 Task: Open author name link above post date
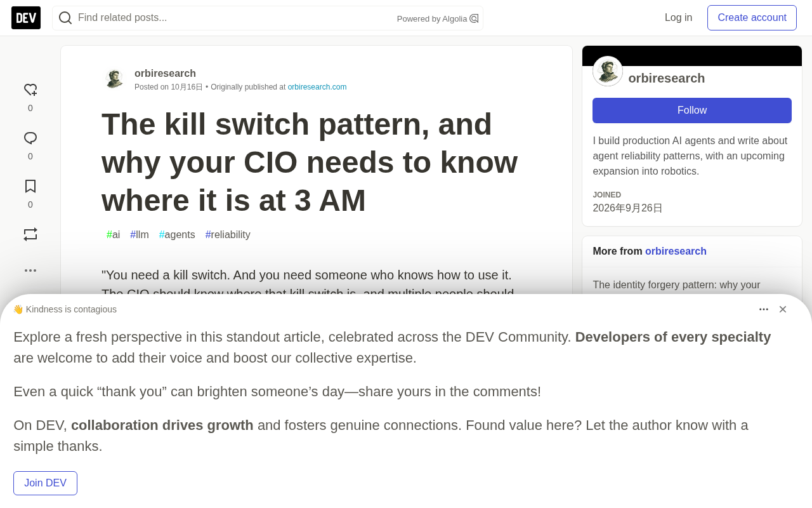click(165, 74)
